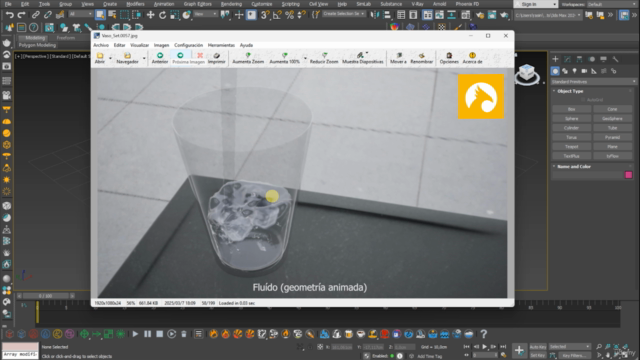The image size is (640, 360).
Task: Open the Rendering menu in 3ds Max
Action: click(231, 4)
